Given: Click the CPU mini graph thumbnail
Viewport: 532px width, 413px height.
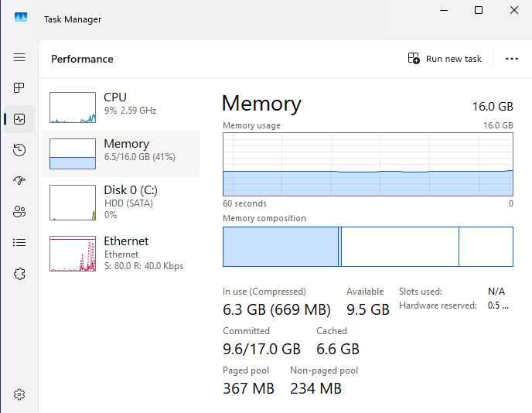Looking at the screenshot, I should 73,108.
